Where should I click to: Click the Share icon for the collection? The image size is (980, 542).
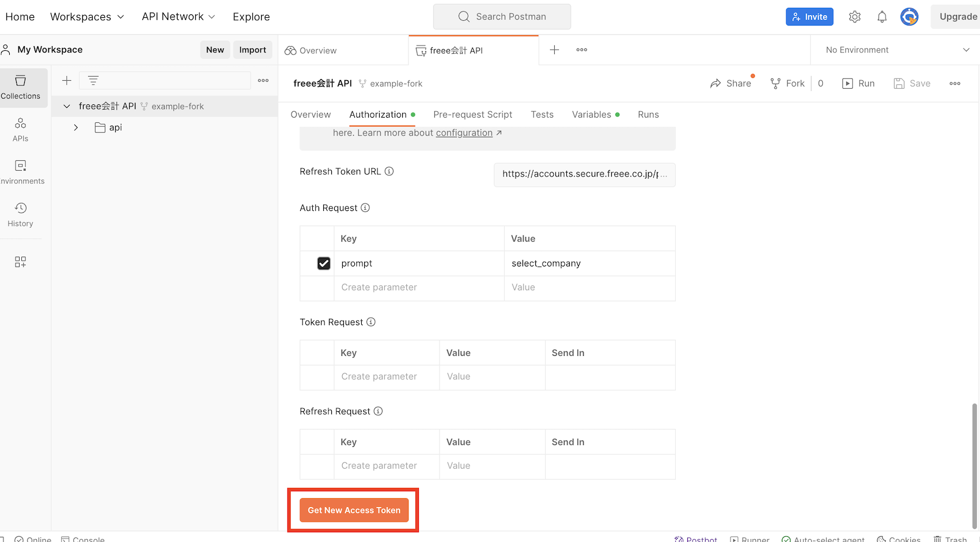(714, 83)
